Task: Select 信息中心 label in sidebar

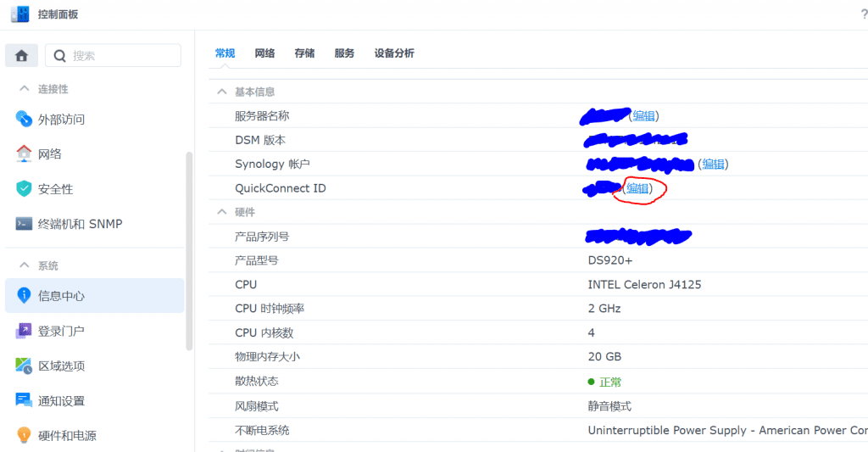Action: pos(61,296)
